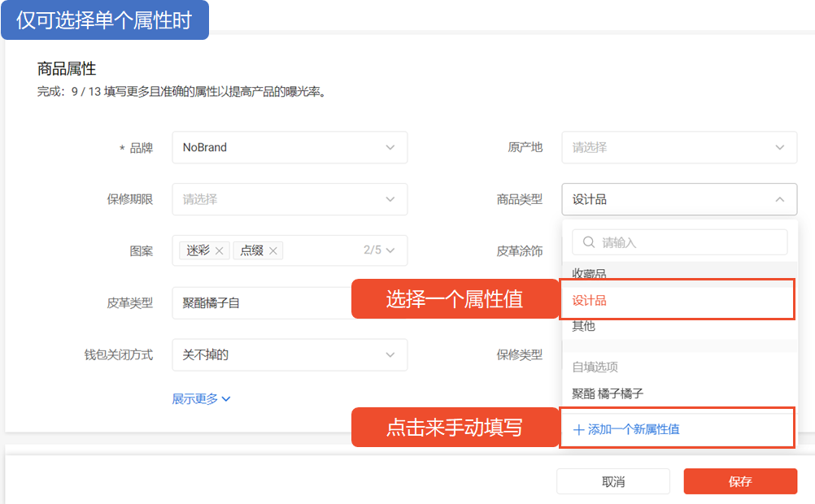Click the 展示更多 link
The width and height of the screenshot is (815, 504).
point(195,399)
